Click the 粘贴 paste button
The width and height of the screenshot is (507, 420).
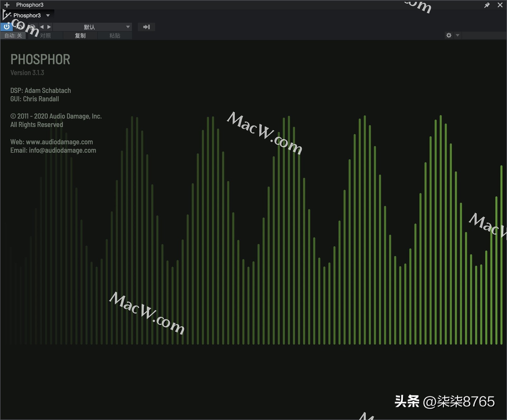point(115,35)
